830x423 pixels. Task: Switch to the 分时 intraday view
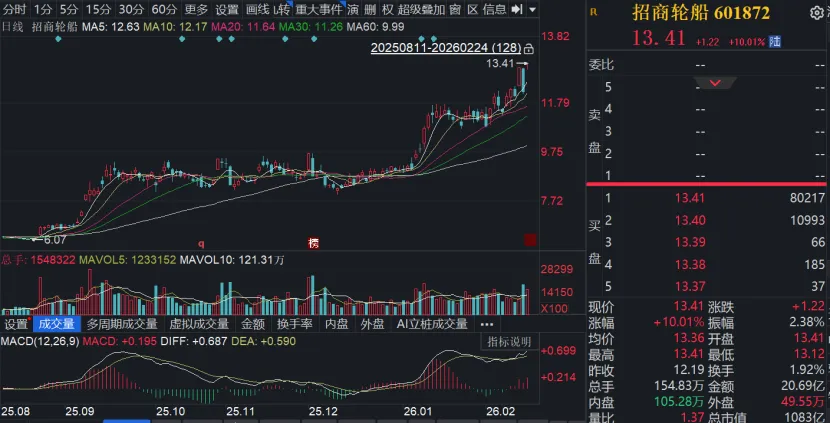14,9
